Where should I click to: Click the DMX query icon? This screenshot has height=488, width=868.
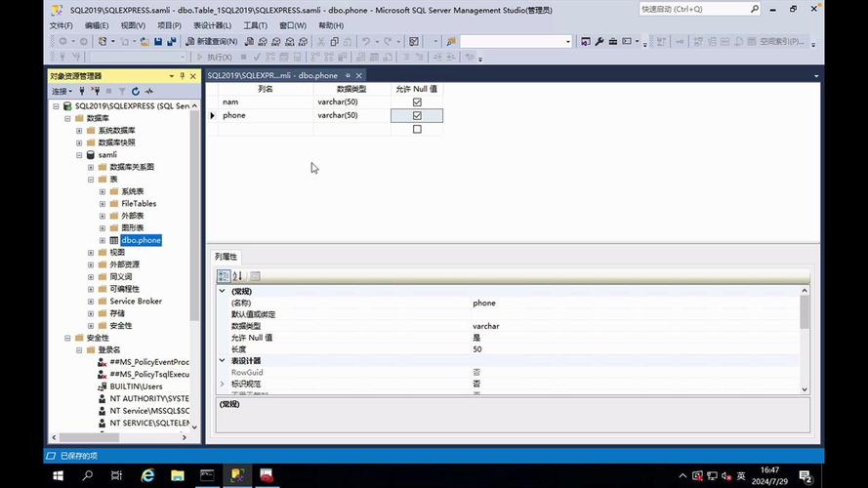click(x=276, y=42)
